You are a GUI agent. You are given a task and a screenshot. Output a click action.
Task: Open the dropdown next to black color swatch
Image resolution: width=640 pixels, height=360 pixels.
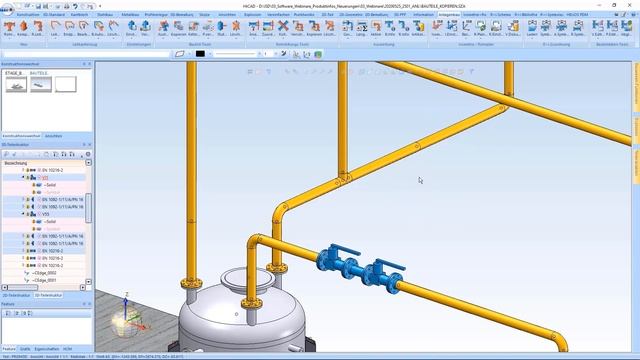pos(210,54)
